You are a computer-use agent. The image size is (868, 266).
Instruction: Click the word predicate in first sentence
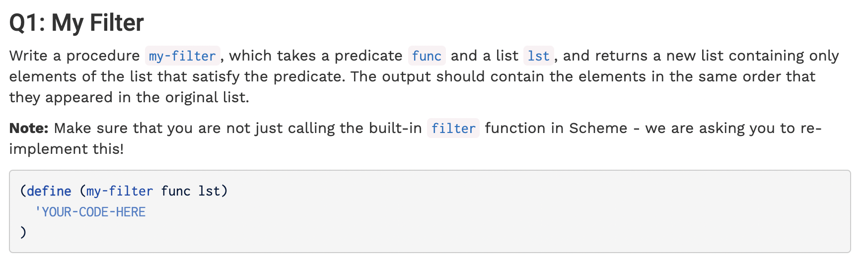368,56
